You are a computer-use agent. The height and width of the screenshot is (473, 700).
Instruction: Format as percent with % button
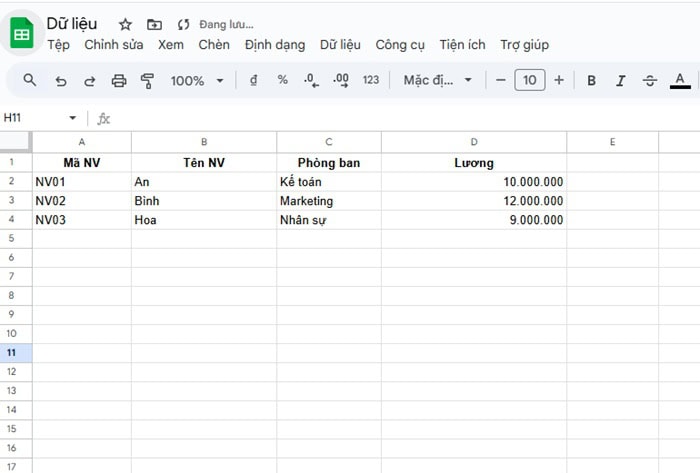pos(283,81)
